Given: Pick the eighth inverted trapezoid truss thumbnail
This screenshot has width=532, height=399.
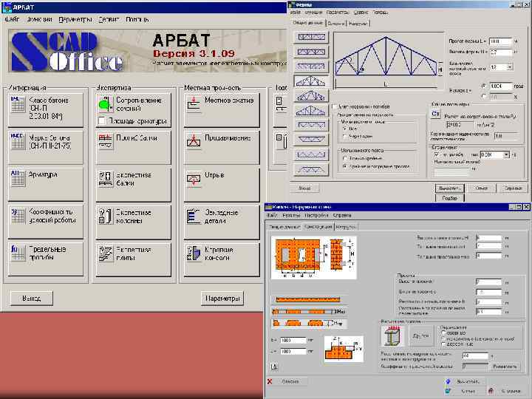Looking at the screenshot, I should click(311, 139).
